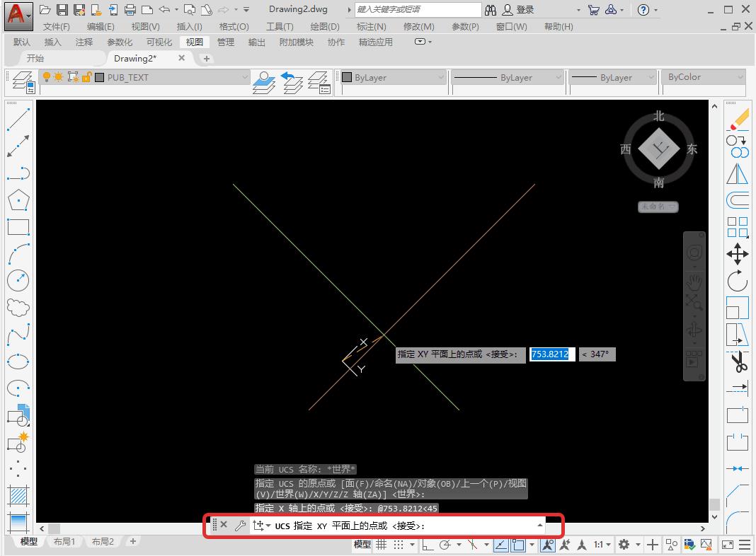756x556 pixels.
Task: Select the Arc tool
Action: [x=18, y=254]
